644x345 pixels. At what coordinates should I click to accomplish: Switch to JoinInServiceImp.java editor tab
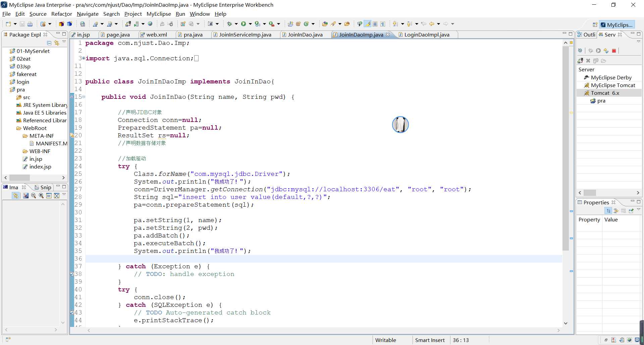point(245,34)
